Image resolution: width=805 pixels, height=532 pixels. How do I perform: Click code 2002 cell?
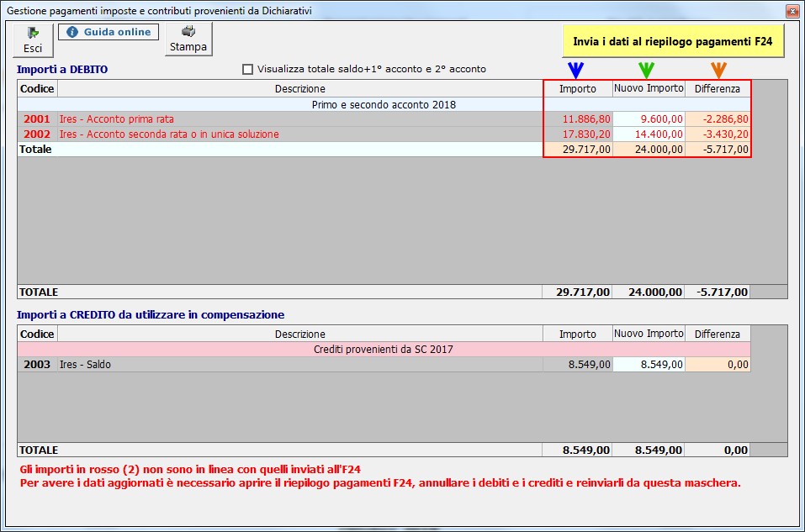[x=37, y=134]
